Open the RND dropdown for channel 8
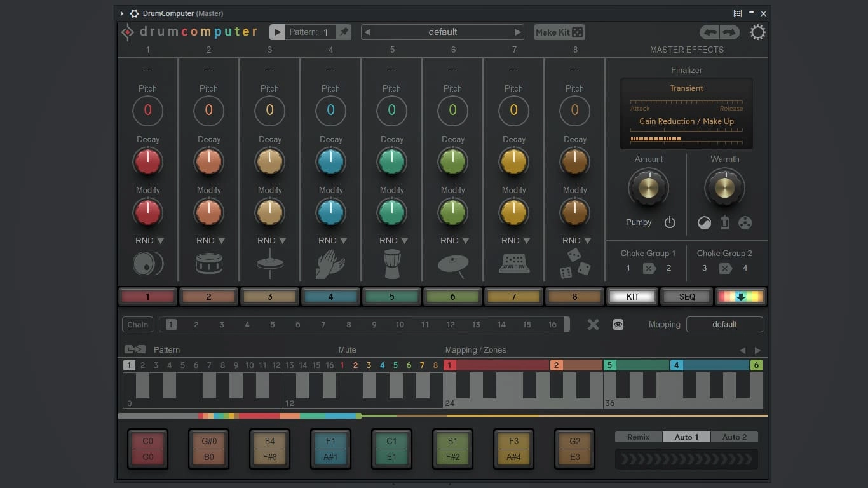This screenshot has height=488, width=868. click(x=577, y=241)
